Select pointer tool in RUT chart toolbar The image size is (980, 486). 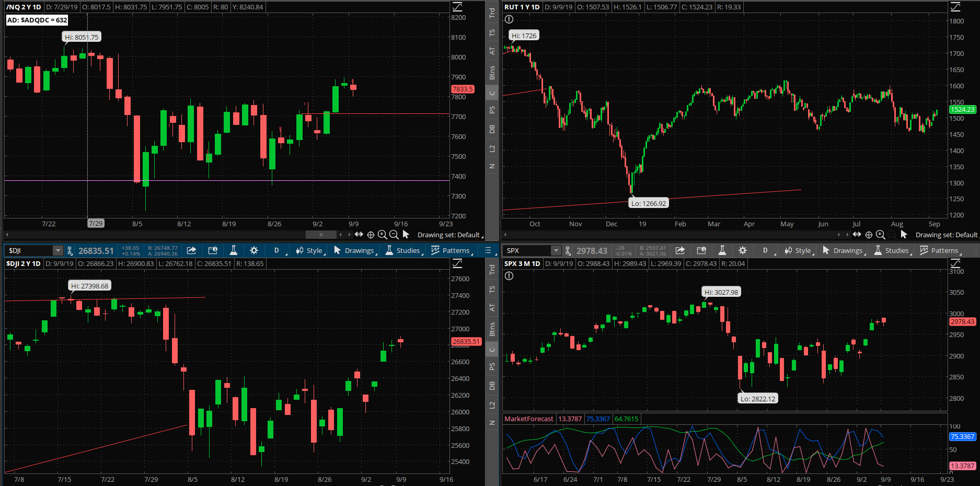click(x=904, y=235)
